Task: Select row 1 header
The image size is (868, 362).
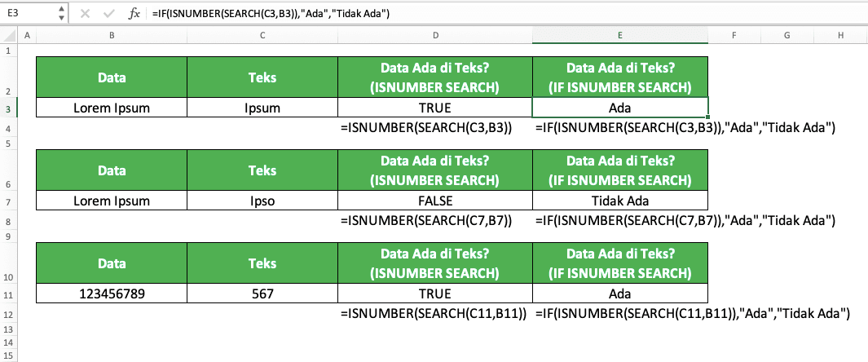Action: pos(8,51)
